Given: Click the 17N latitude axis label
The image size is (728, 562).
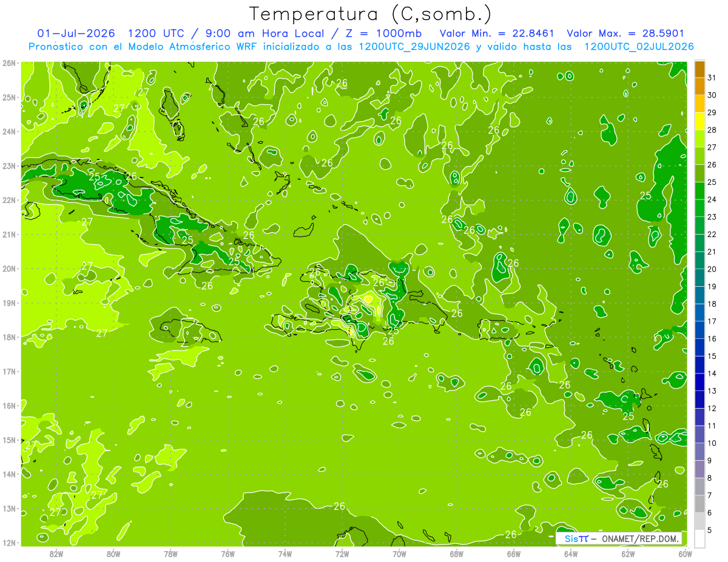Looking at the screenshot, I should [x=8, y=371].
